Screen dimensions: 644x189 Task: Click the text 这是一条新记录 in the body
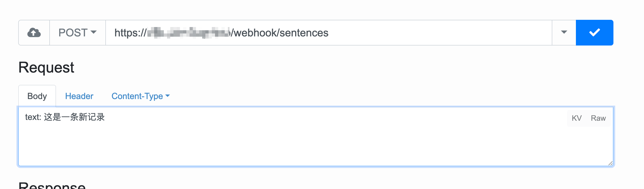[x=74, y=117]
